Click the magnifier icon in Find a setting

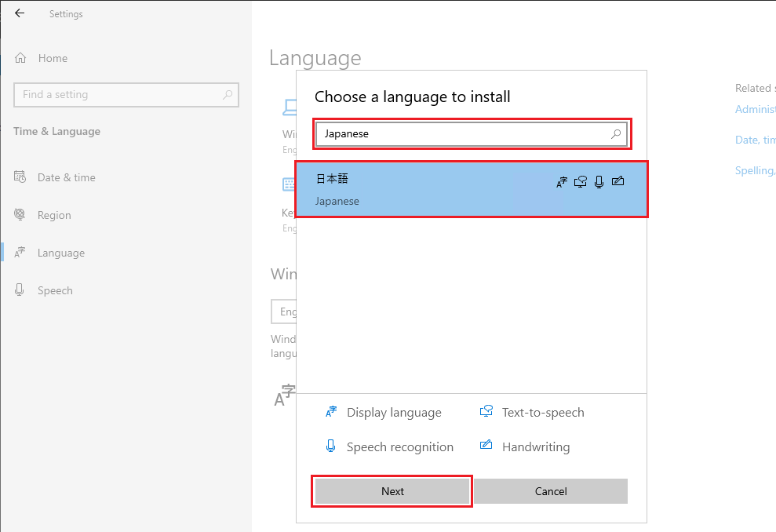pyautogui.click(x=228, y=94)
